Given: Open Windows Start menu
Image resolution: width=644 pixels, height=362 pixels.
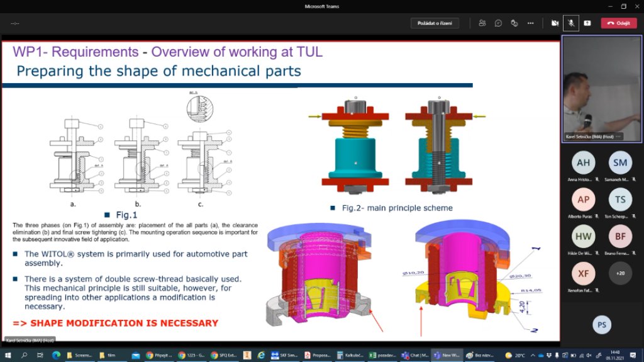Looking at the screenshot, I should 8,355.
